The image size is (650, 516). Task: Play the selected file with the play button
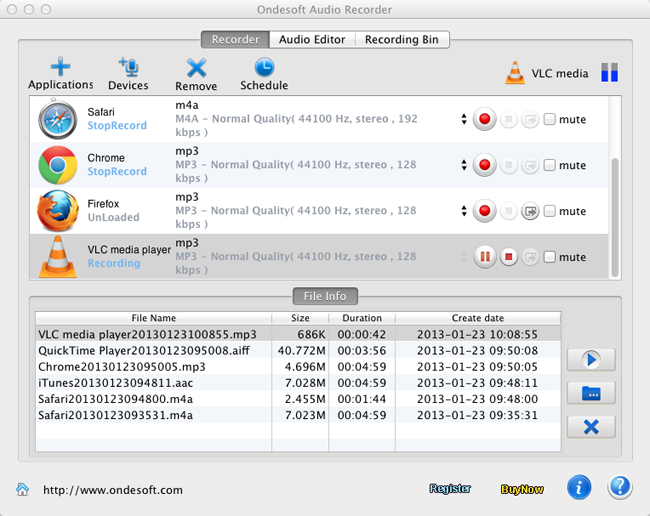pos(591,359)
